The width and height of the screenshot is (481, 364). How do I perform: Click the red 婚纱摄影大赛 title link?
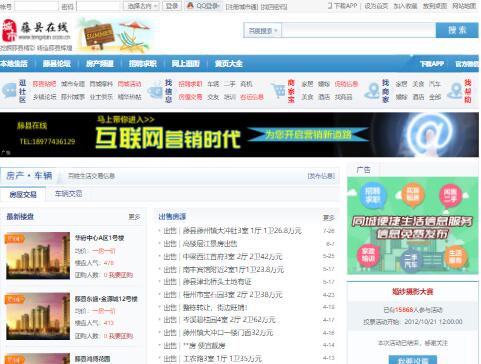(x=413, y=292)
